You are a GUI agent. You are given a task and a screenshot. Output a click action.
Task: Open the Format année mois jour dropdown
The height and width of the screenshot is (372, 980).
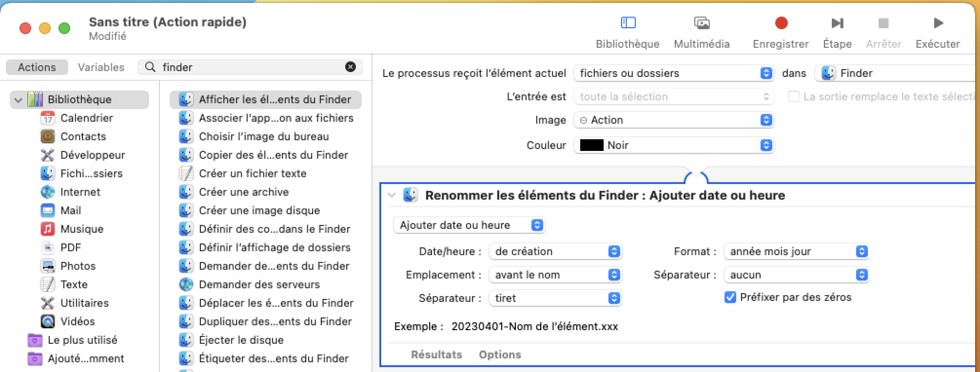(796, 251)
